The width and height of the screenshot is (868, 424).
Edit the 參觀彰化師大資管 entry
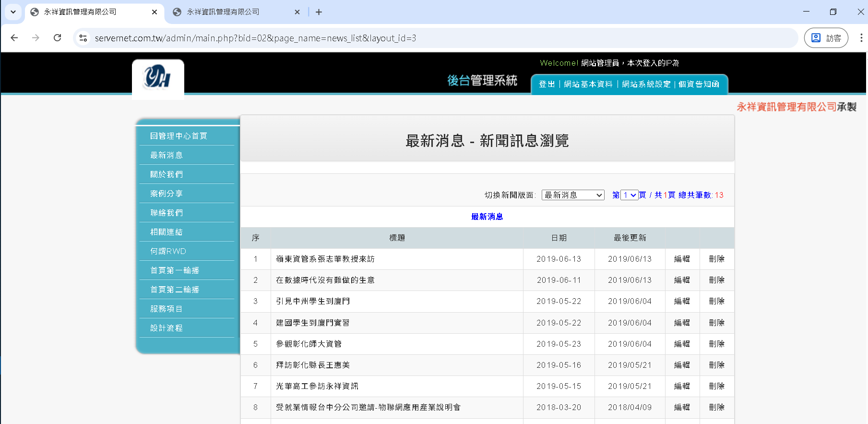682,344
